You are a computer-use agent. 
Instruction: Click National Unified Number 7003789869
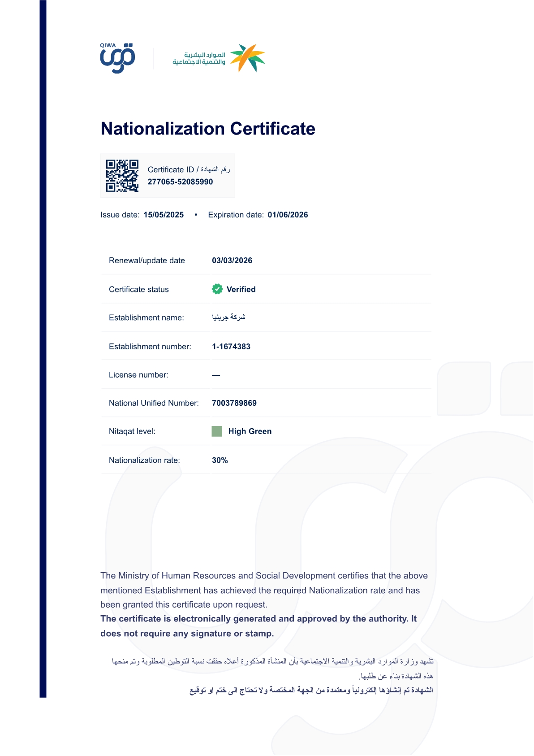pos(234,403)
